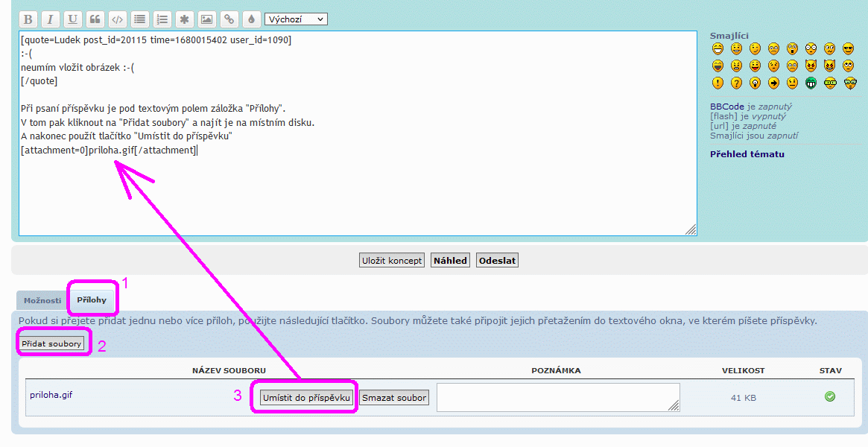Toggle bold text formatting

coord(28,19)
